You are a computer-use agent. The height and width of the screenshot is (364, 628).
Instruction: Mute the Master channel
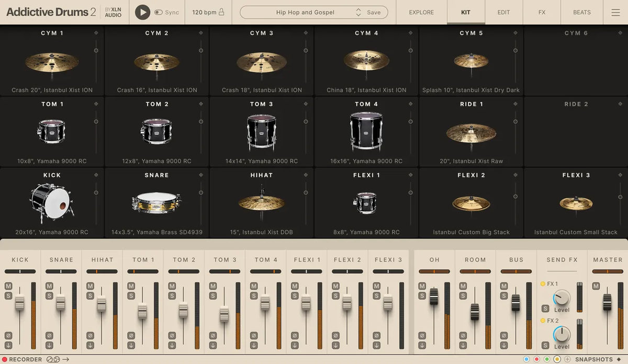pyautogui.click(x=596, y=286)
